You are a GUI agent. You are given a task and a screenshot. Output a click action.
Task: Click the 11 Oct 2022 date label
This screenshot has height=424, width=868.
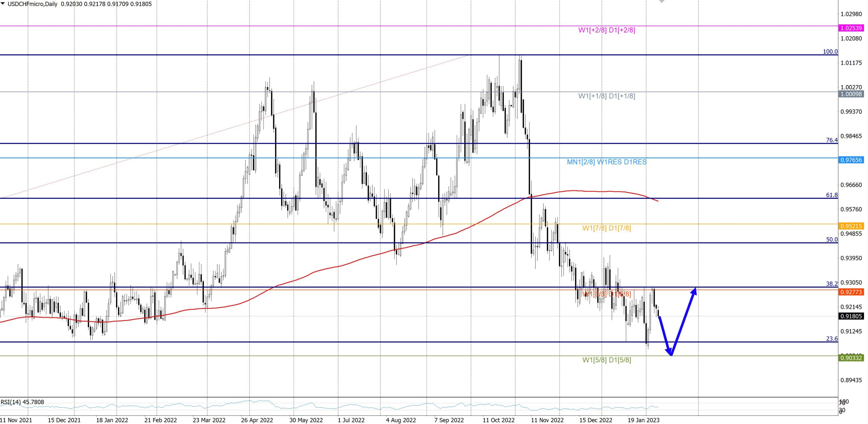[x=498, y=420]
